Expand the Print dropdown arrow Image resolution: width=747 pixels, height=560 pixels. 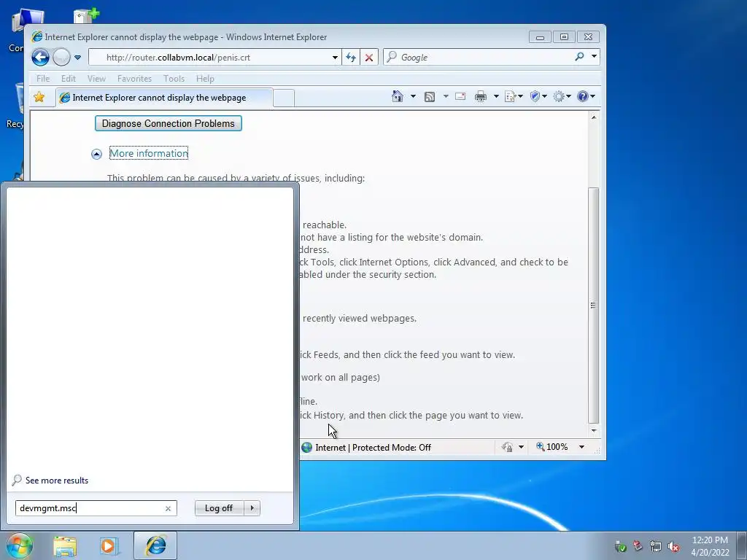(x=496, y=97)
